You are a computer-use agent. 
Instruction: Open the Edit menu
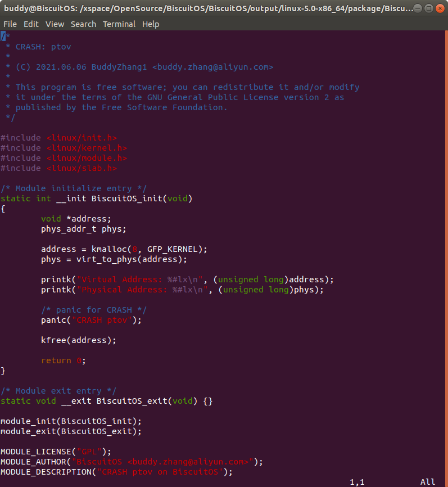pos(31,24)
